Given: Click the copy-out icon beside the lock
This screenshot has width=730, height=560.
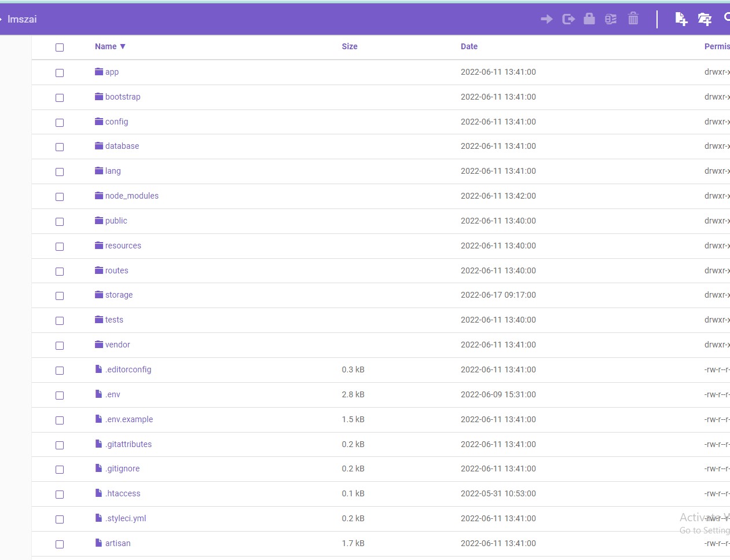Looking at the screenshot, I should coord(568,19).
